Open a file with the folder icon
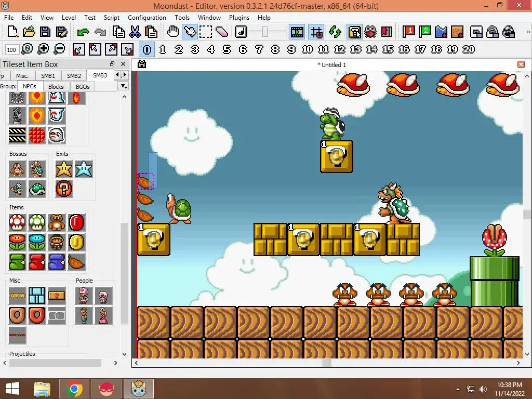 tap(29, 32)
